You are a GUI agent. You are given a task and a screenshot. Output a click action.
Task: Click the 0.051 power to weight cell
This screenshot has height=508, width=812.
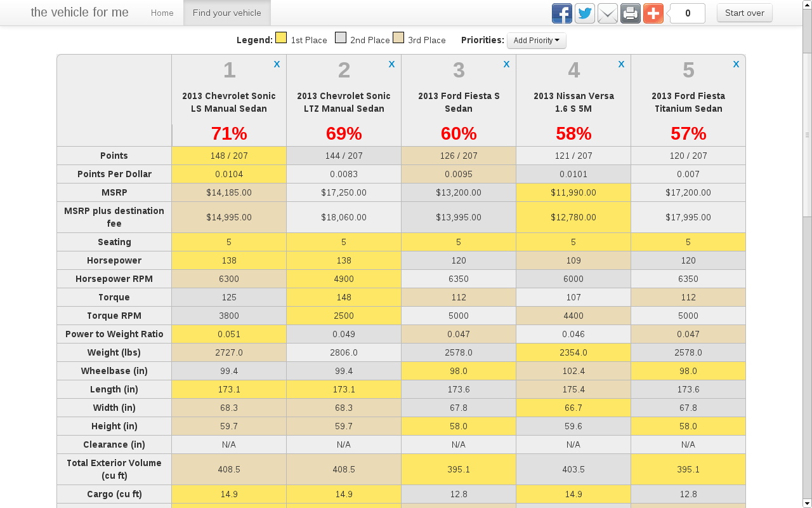[229, 334]
